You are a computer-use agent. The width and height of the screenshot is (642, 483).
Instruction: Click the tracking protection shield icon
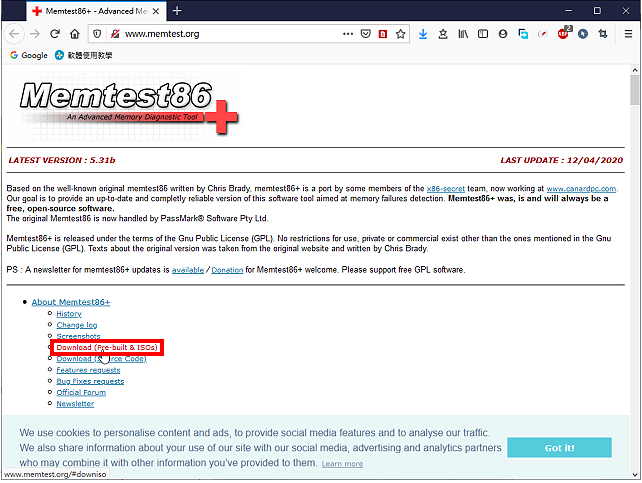(97, 34)
